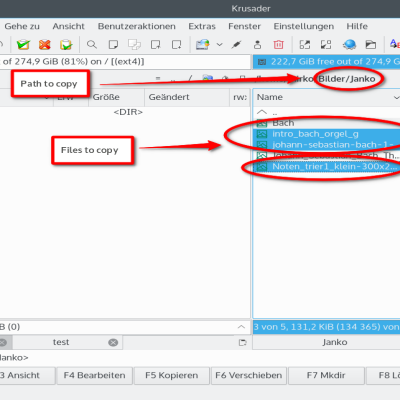Click the image icon beside Noten_trier1_klein
The height and width of the screenshot is (400, 400).
pos(262,166)
